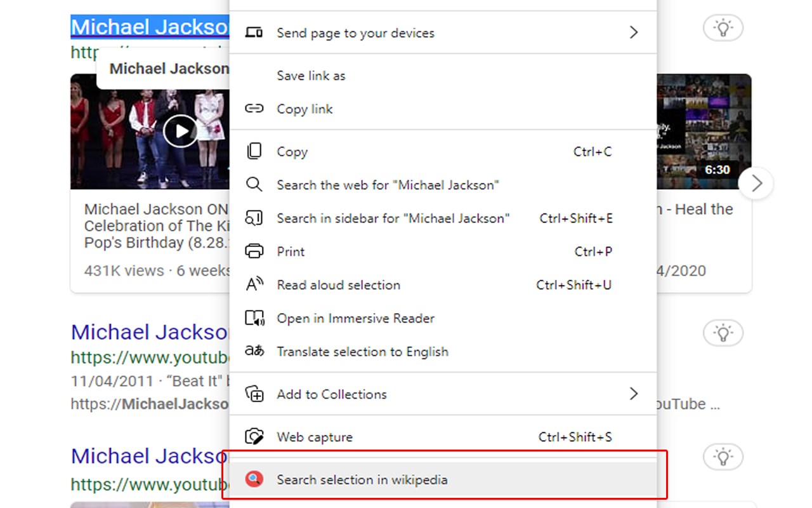Screen dimensions: 812x508
Task: Click the Immersive Reader book icon
Action: [x=254, y=318]
